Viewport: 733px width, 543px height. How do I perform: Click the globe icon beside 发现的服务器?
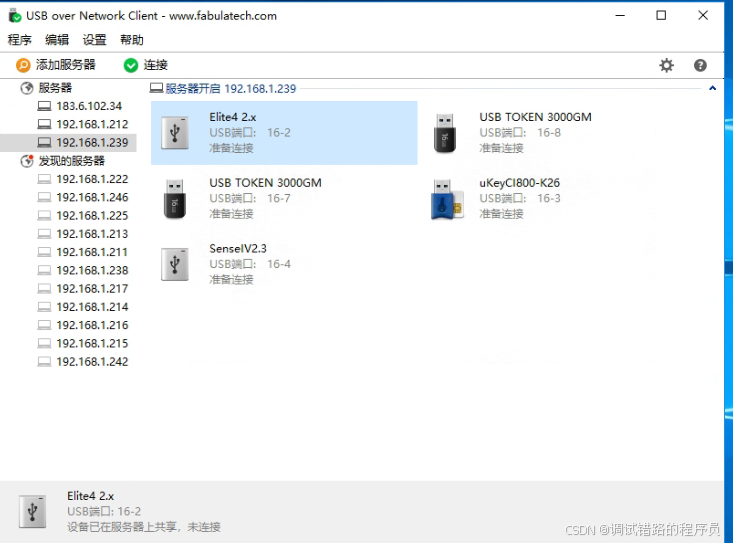point(27,161)
